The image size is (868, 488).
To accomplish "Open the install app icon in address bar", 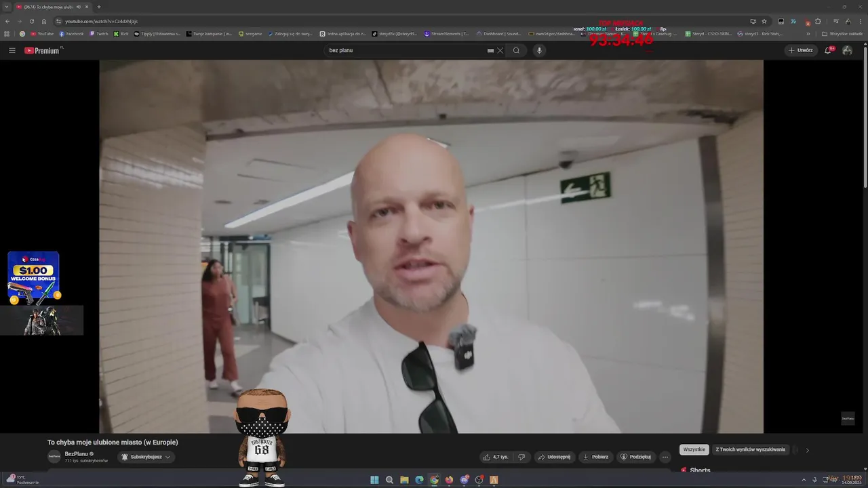I will [x=753, y=21].
